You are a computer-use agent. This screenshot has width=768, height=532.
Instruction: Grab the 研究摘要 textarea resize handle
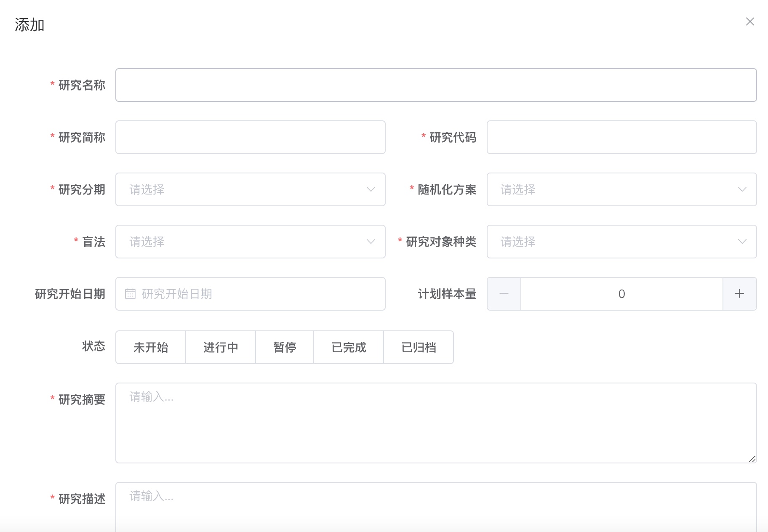[x=752, y=459]
